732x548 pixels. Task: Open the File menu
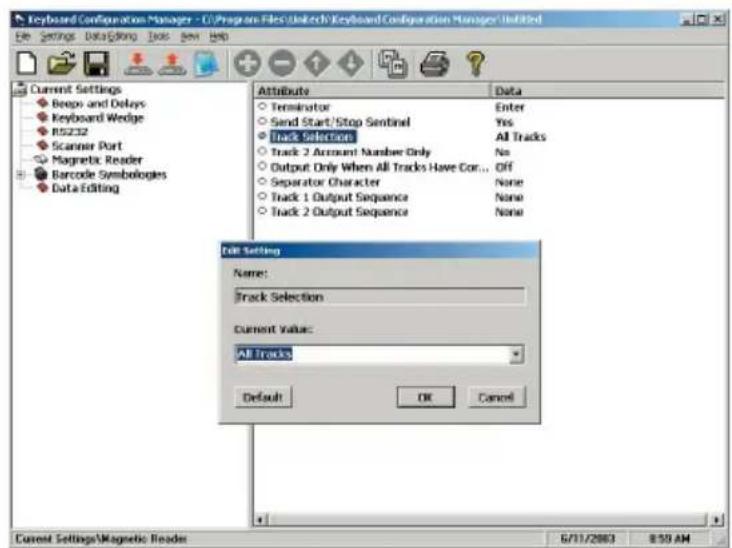[22, 36]
